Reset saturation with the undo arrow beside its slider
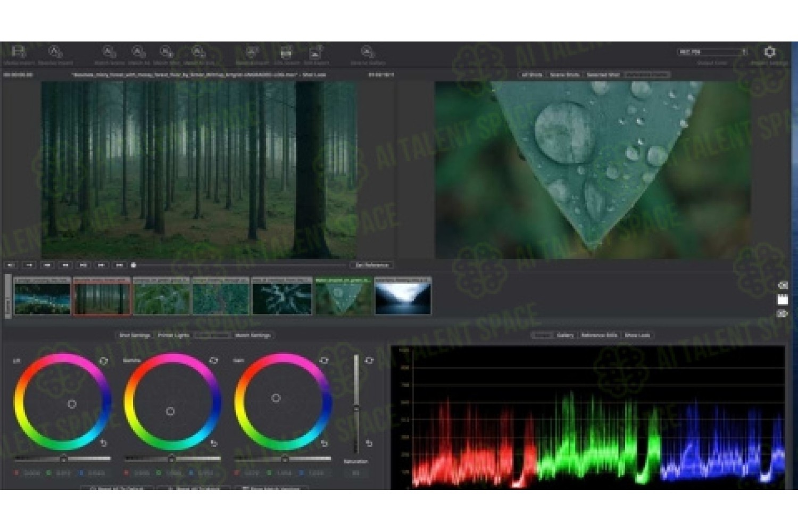The height and width of the screenshot is (532, 798). point(369,443)
